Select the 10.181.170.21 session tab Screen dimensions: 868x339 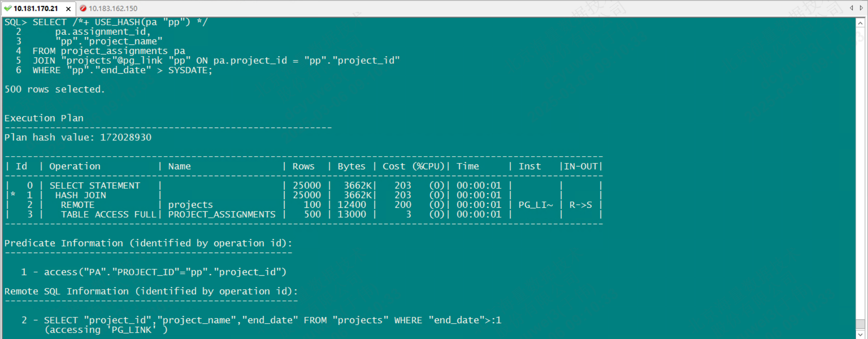click(x=36, y=8)
